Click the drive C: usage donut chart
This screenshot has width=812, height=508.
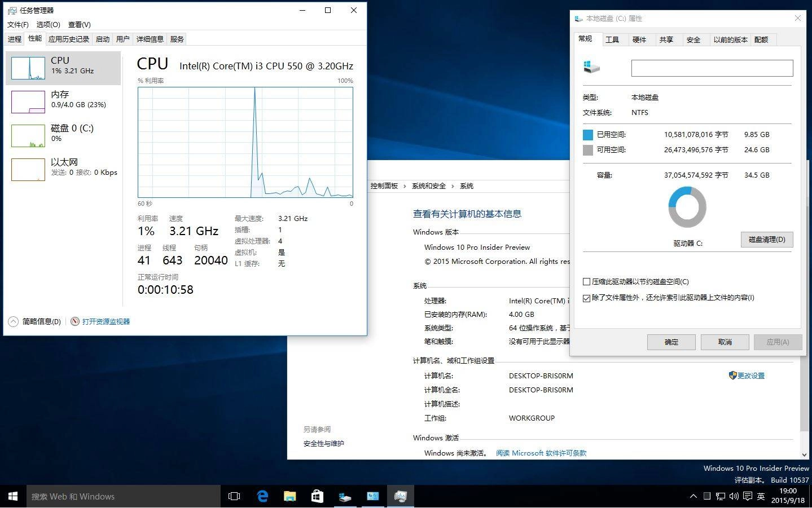coord(687,207)
